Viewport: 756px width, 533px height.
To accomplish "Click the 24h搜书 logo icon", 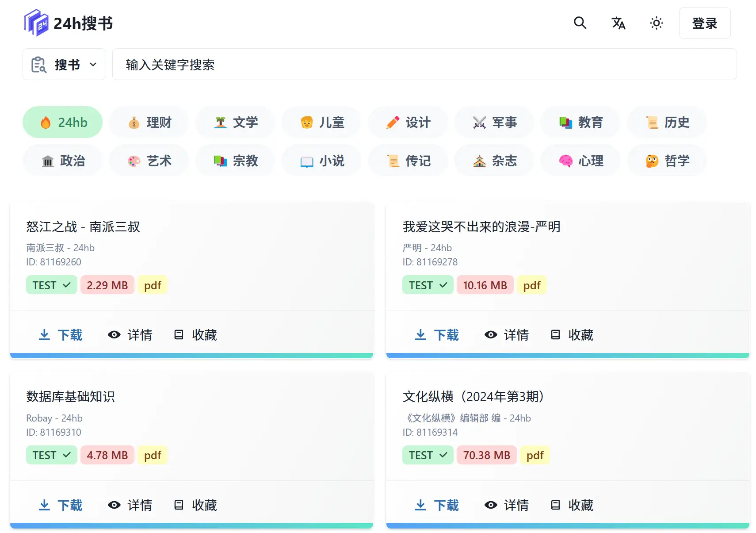I will point(37,23).
